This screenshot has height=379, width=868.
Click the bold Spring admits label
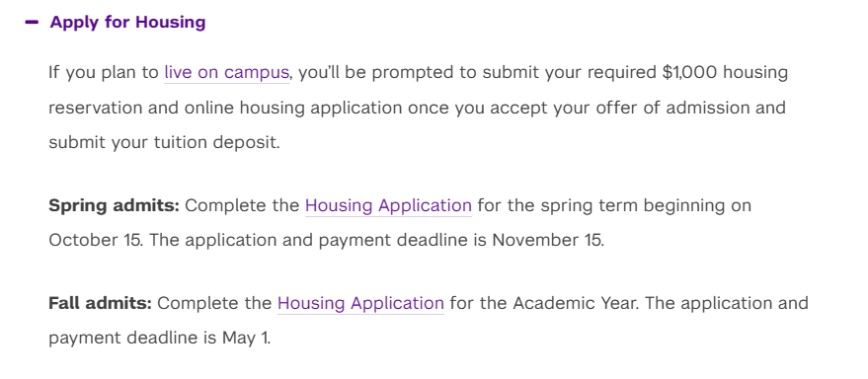(114, 206)
